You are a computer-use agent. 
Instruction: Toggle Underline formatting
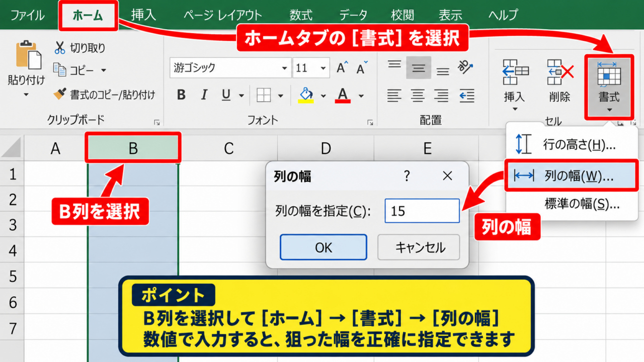[x=226, y=95]
